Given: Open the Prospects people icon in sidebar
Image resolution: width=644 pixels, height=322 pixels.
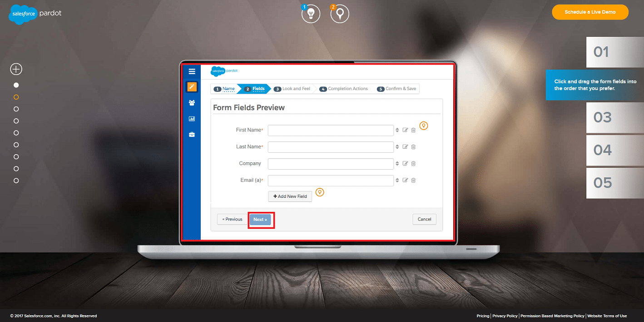Looking at the screenshot, I should click(x=192, y=103).
